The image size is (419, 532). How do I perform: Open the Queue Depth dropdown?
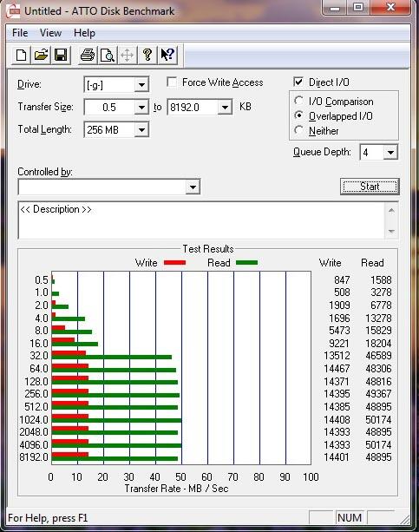coord(390,153)
